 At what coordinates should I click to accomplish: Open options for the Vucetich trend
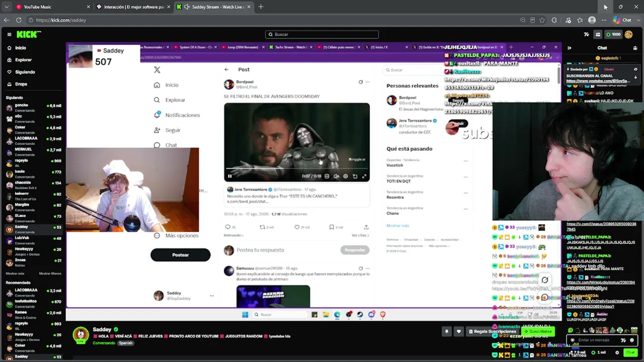point(465,161)
